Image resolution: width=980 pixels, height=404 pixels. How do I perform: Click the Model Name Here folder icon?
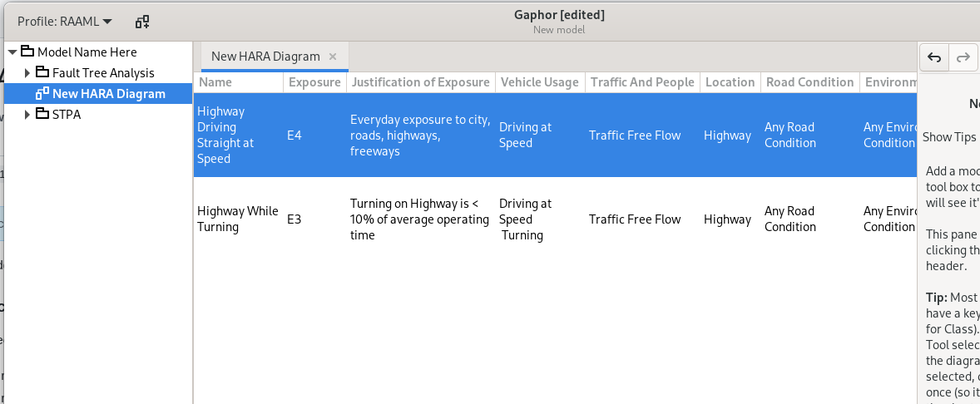pyautogui.click(x=27, y=52)
